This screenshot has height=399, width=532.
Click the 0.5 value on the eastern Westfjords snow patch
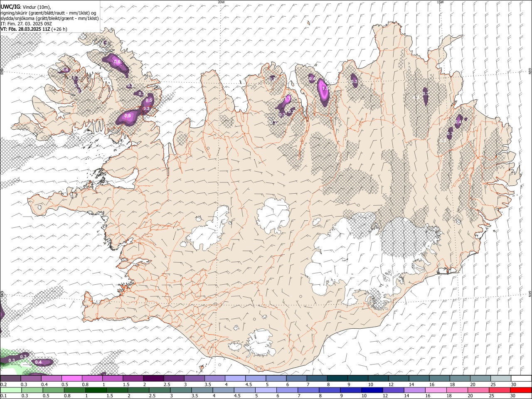150,101
